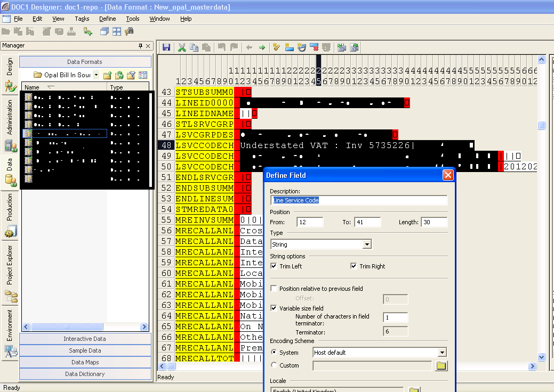
Task: Open the Window menu
Action: pos(159,19)
